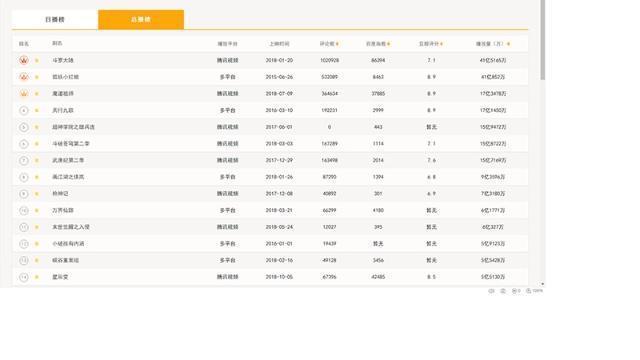Click the rank 6 circle badge
640x360 pixels.
point(24,144)
